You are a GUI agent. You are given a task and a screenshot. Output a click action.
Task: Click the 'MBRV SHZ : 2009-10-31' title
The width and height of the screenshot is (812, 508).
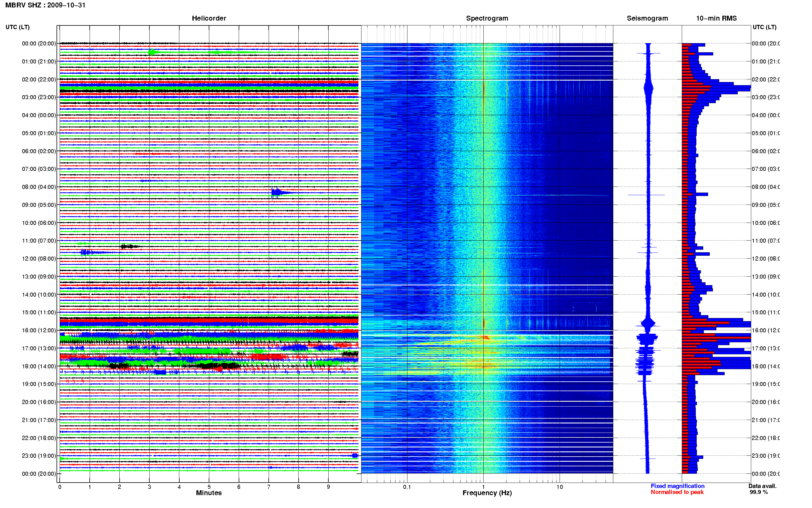pyautogui.click(x=45, y=5)
